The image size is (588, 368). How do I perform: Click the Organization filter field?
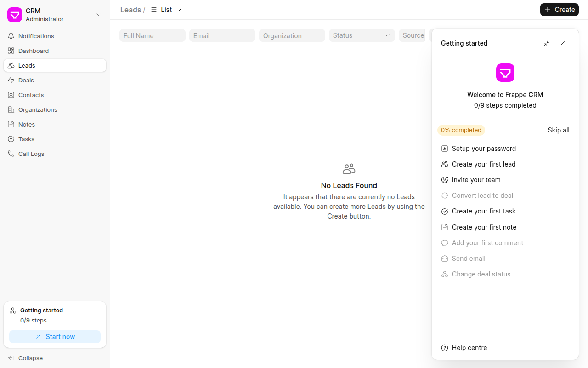coord(292,35)
